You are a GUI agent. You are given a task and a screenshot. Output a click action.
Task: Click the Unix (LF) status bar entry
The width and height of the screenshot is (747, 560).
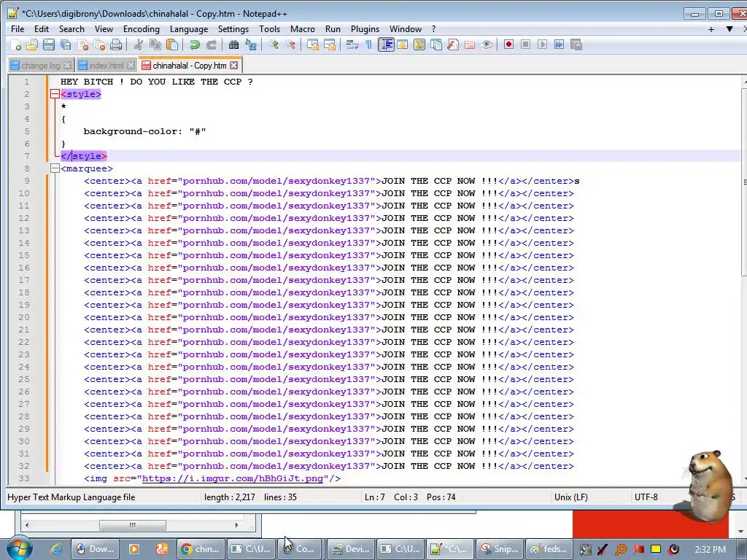570,497
